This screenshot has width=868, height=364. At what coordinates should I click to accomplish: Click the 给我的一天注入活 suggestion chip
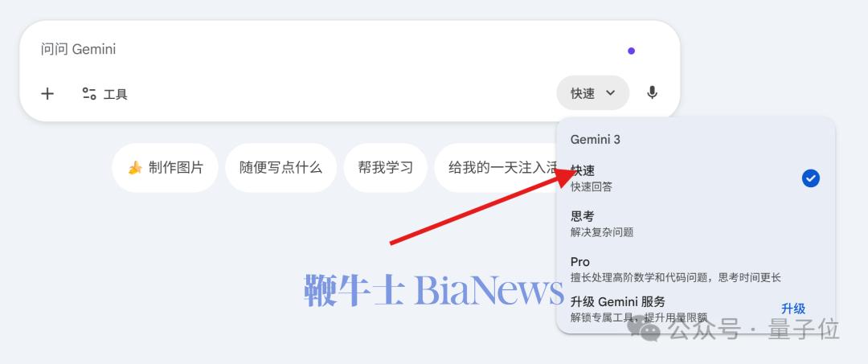(497, 168)
